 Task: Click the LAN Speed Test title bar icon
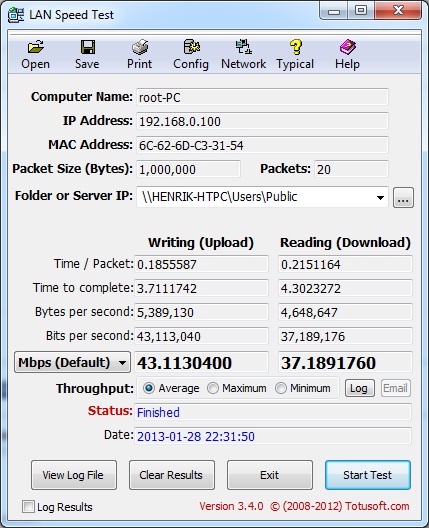16,15
